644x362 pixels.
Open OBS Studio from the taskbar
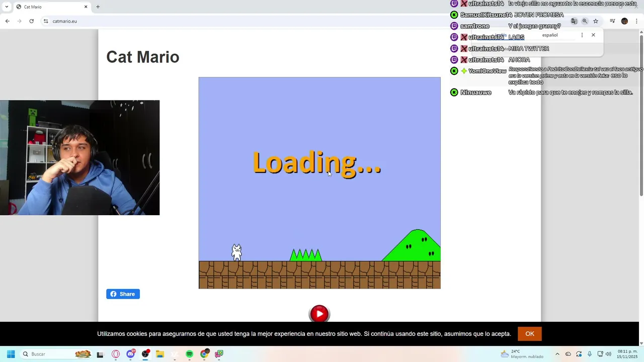145,354
